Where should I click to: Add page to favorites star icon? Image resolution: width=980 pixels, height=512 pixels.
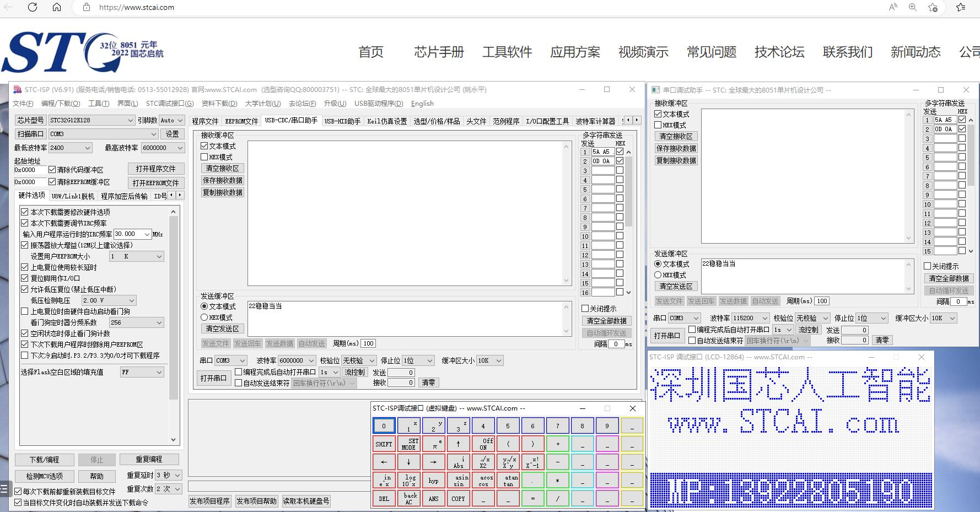click(x=933, y=7)
